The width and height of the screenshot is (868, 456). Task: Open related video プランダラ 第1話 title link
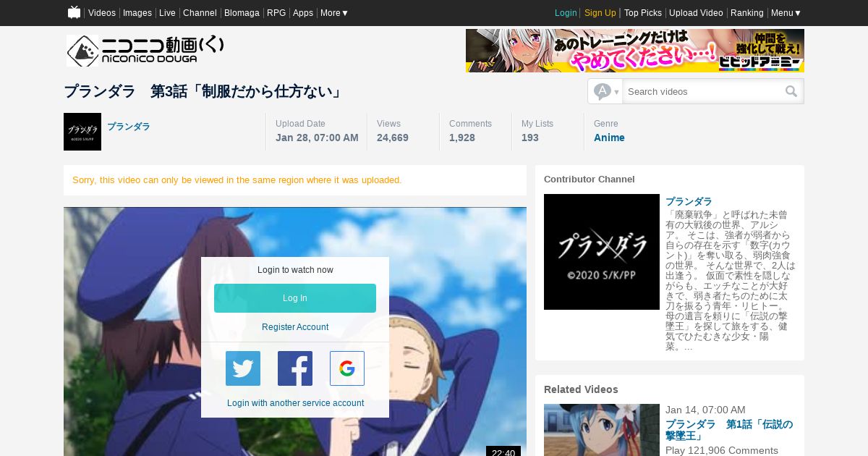(729, 430)
